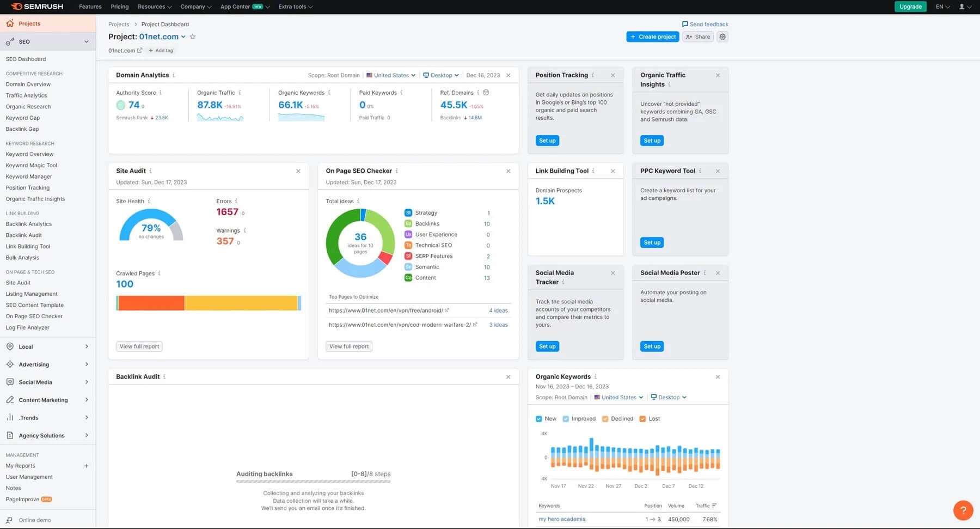This screenshot has height=529, width=980.
Task: Click the Ref. Domains smiley feedback icon
Action: (x=486, y=93)
